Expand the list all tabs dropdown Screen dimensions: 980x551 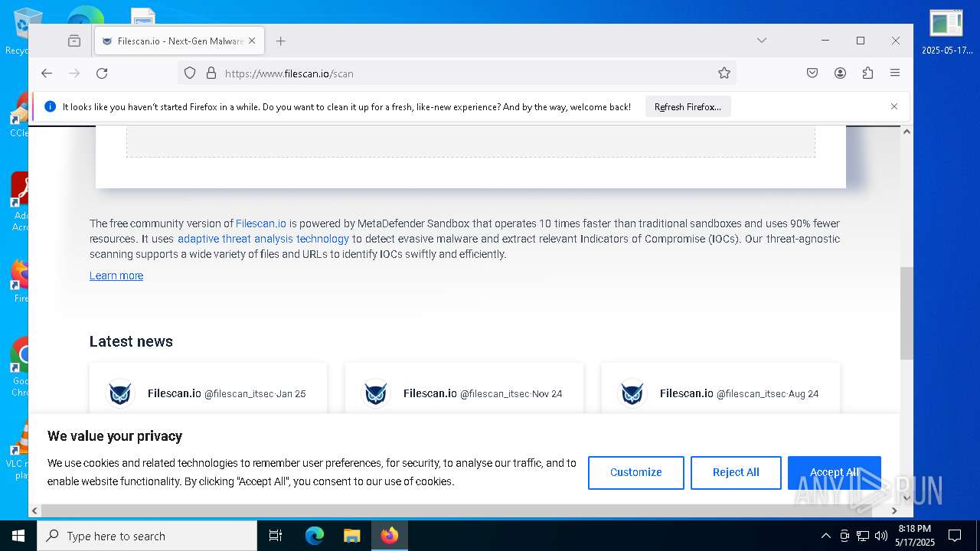[761, 41]
